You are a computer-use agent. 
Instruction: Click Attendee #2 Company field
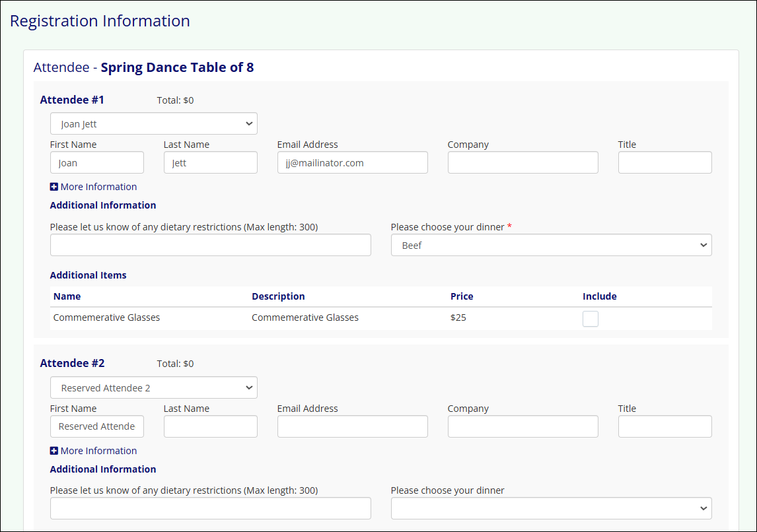click(523, 426)
